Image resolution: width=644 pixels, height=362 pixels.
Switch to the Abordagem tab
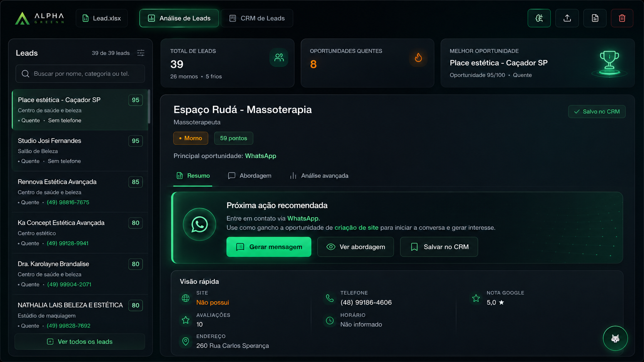tap(250, 176)
